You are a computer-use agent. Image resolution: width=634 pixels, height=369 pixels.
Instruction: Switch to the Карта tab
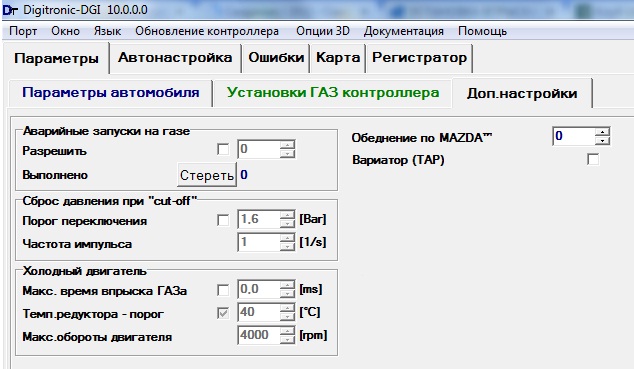tap(338, 58)
